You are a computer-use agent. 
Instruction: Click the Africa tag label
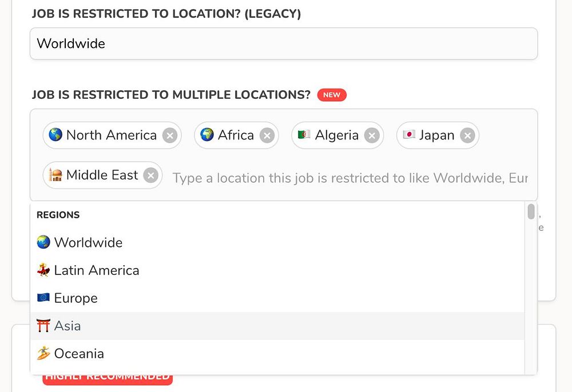point(236,135)
